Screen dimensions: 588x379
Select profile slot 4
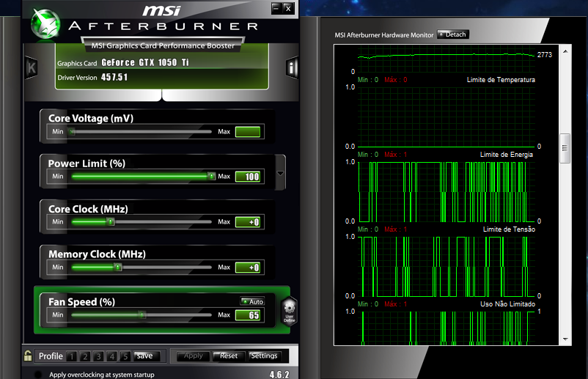click(112, 356)
